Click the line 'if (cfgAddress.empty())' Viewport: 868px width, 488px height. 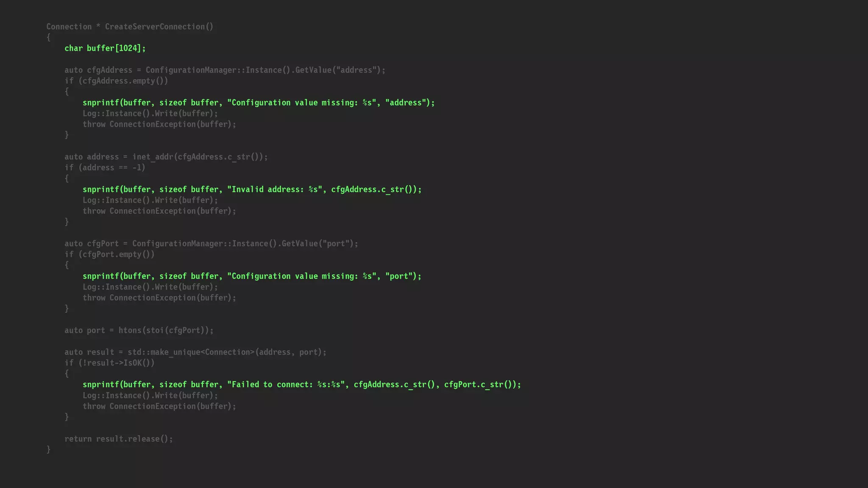tap(116, 81)
